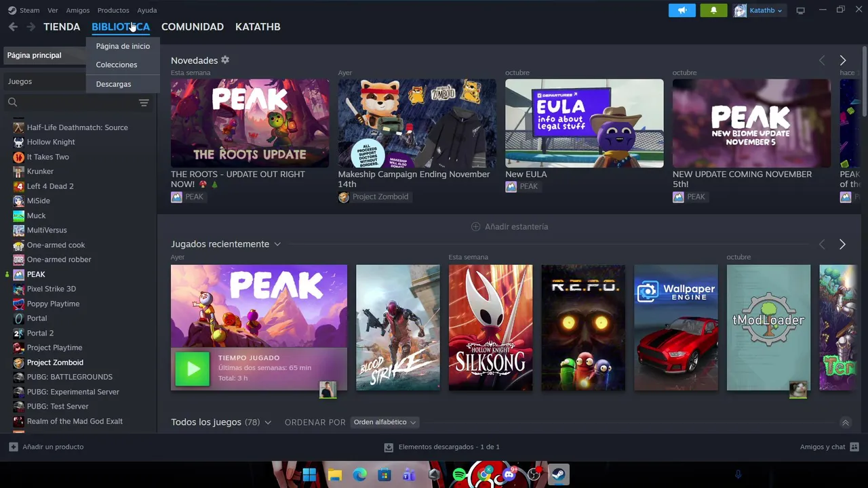
Task: Next page arrow in Novedades
Action: (x=843, y=60)
